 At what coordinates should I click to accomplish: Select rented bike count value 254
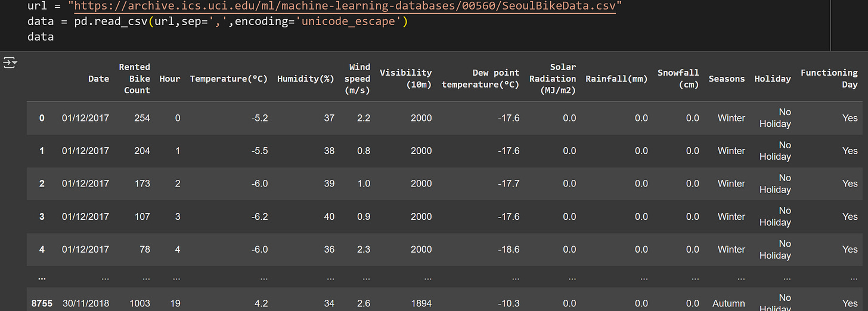pyautogui.click(x=142, y=118)
